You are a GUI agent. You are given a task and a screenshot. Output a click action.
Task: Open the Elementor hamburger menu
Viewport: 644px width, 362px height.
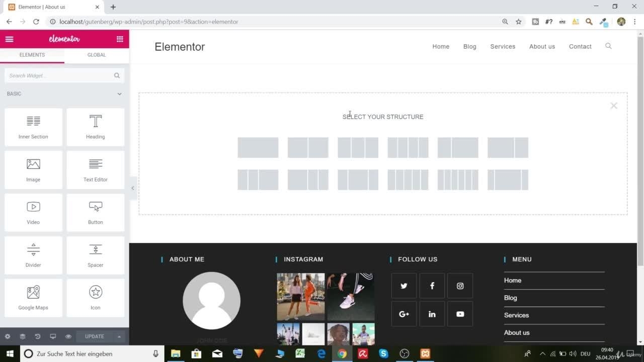(9, 39)
